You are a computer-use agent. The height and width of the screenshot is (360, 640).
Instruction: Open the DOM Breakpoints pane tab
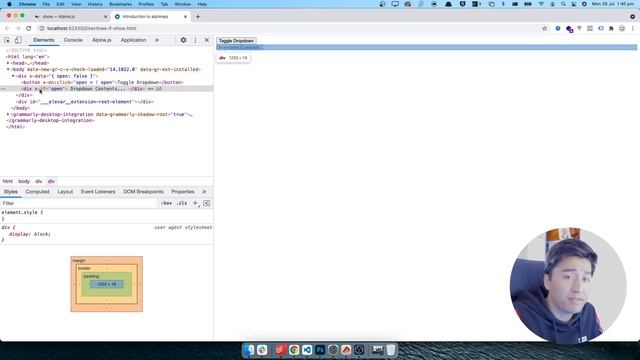143,191
